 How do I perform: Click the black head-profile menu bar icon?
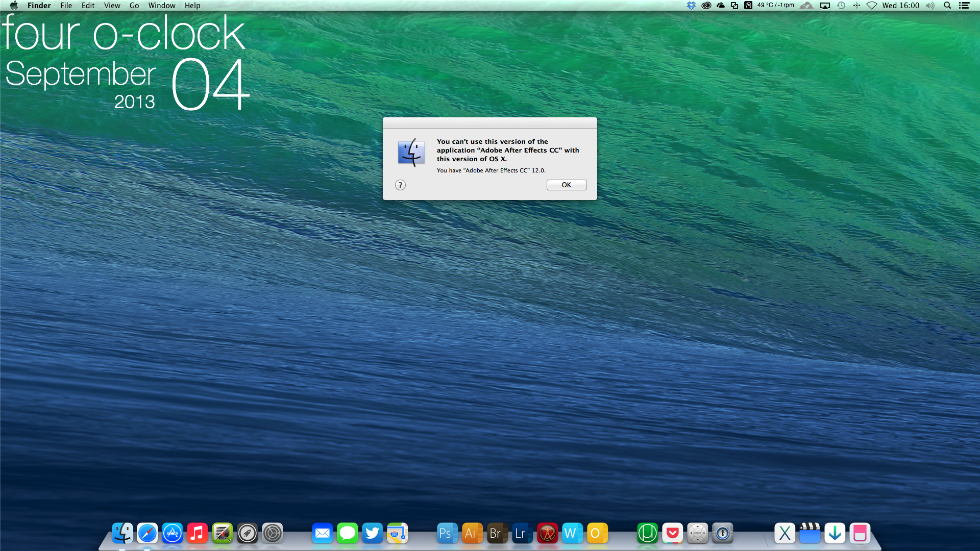748,6
